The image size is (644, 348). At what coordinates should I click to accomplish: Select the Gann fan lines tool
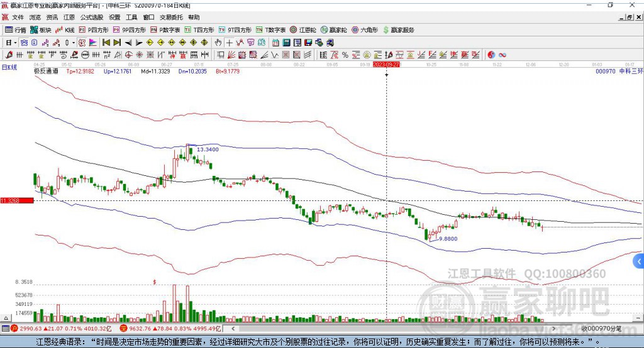231,55
